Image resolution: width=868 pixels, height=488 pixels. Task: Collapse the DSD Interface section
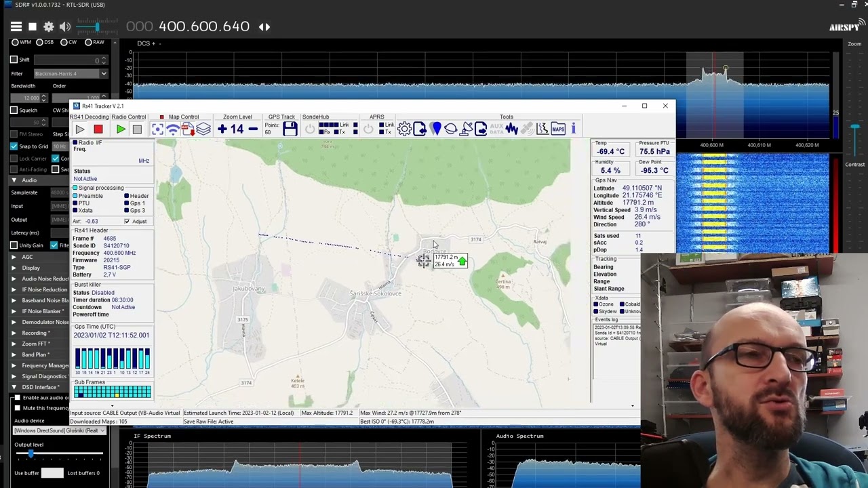14,387
